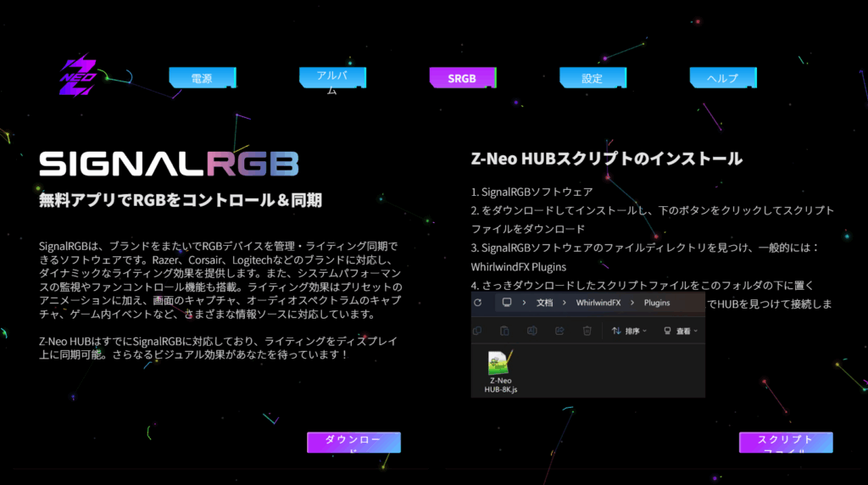Click the Z-Neo logo icon

(79, 75)
